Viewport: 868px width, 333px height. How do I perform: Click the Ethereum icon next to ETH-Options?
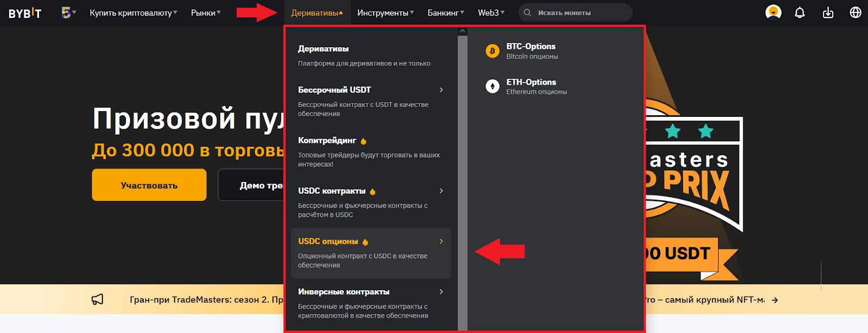(493, 86)
